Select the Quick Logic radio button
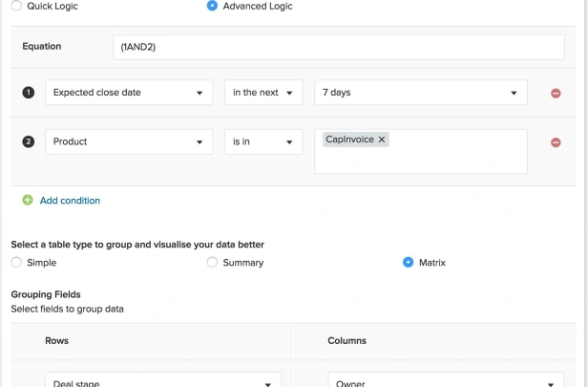This screenshot has height=387, width=588. (16, 6)
